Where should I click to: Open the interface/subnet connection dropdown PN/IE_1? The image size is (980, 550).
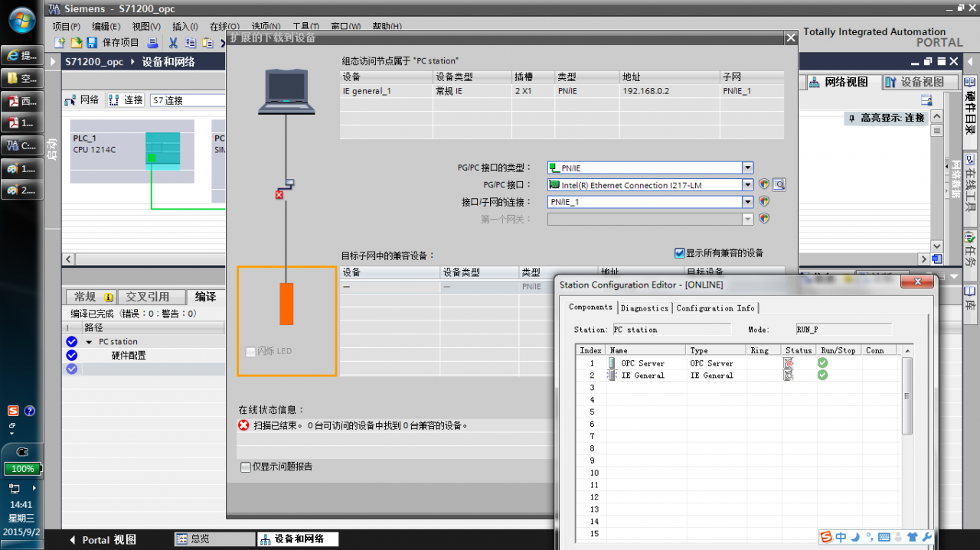(x=748, y=201)
